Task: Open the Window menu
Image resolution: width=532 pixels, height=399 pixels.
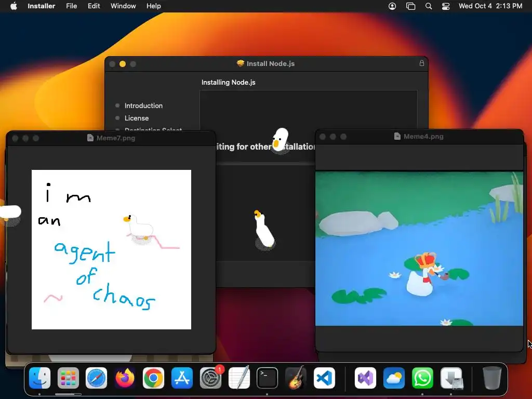Action: tap(123, 6)
